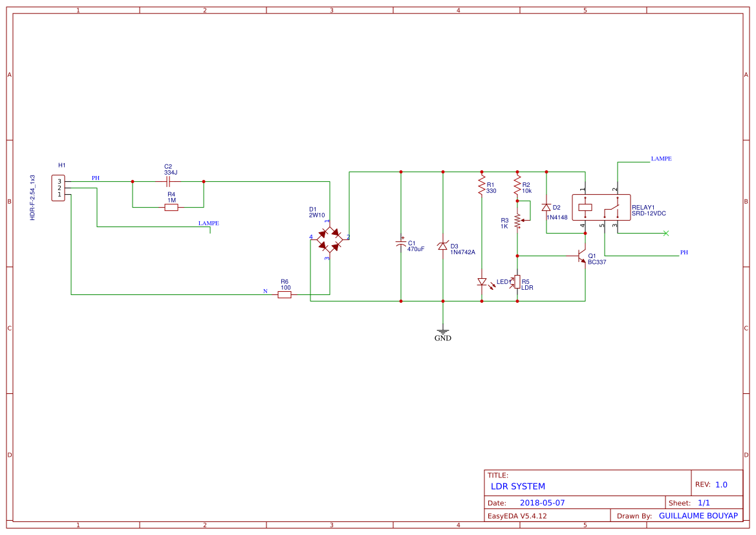Click the LED1 diode symbol
The width and height of the screenshot is (756, 535).
(483, 281)
